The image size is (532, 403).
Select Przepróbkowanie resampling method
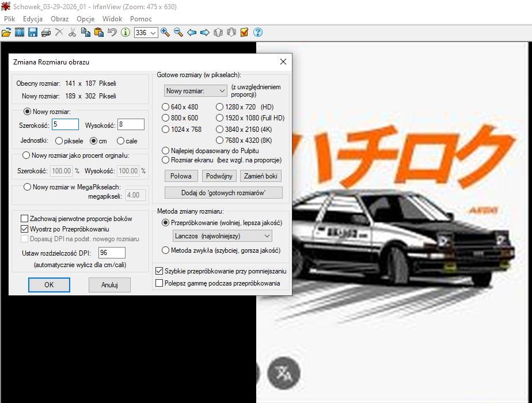click(x=165, y=223)
